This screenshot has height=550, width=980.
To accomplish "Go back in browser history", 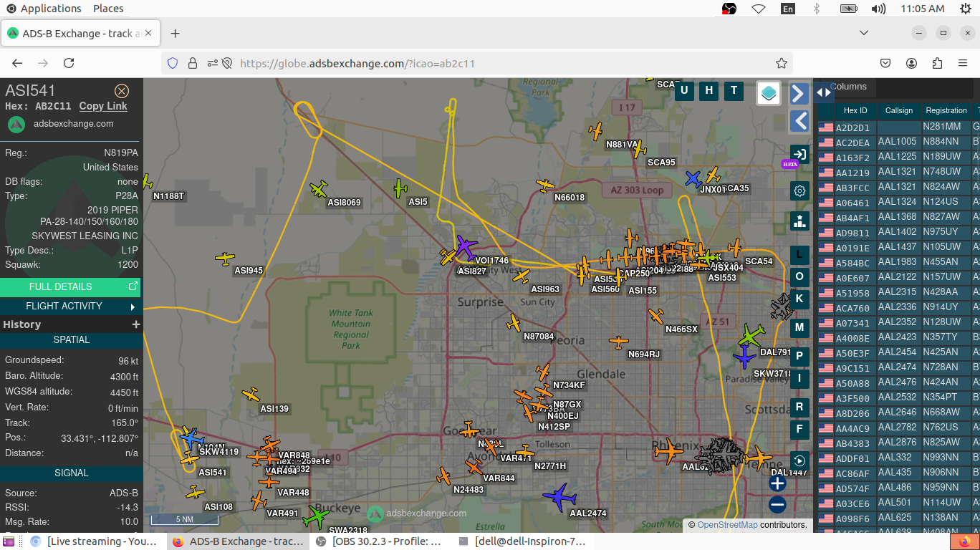I will 18,63.
